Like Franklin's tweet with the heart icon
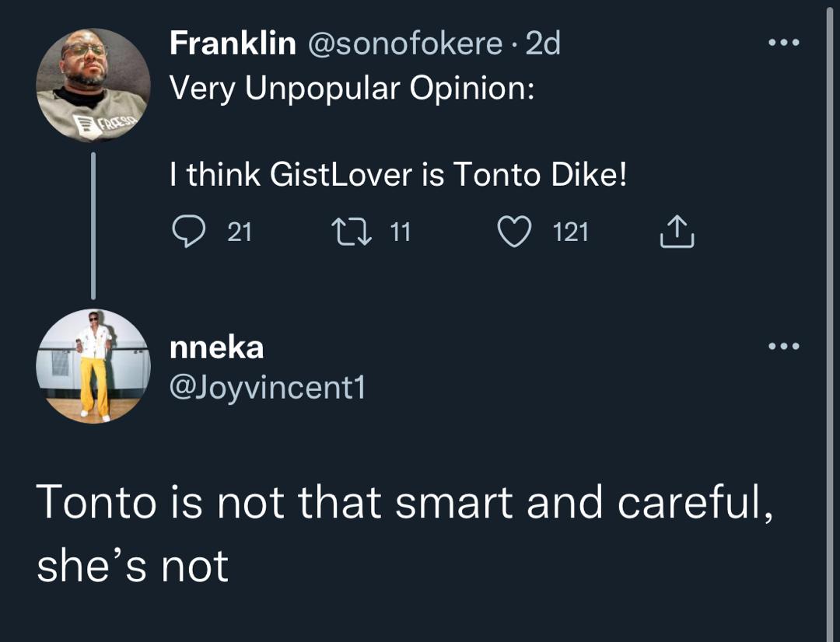This screenshot has height=642, width=840. (513, 232)
